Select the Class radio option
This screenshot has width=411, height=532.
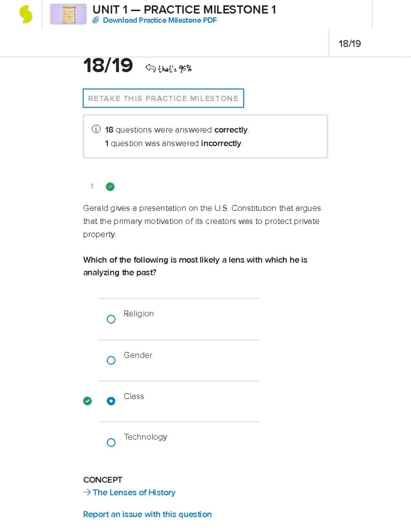click(x=111, y=401)
